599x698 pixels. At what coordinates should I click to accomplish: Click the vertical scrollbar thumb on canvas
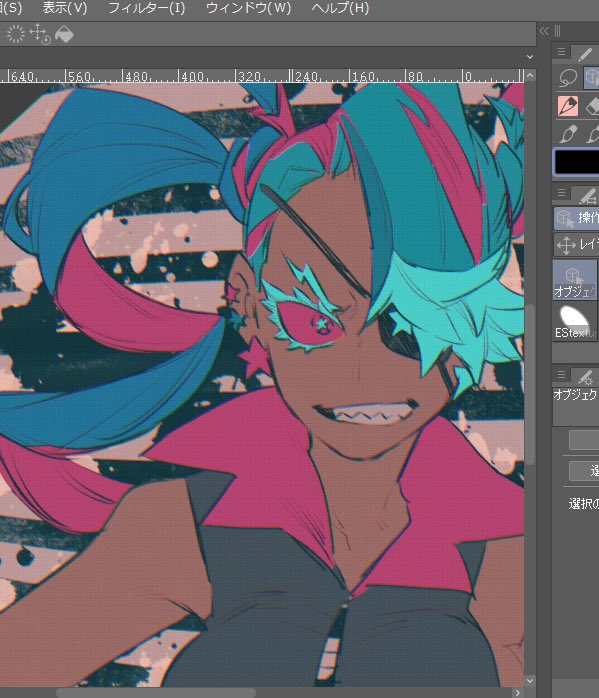(530, 385)
